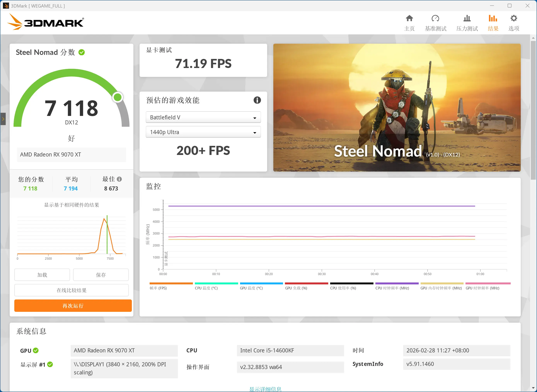Toggle the GPU 负载 legend entry
This screenshot has width=537, height=392.
pos(296,286)
